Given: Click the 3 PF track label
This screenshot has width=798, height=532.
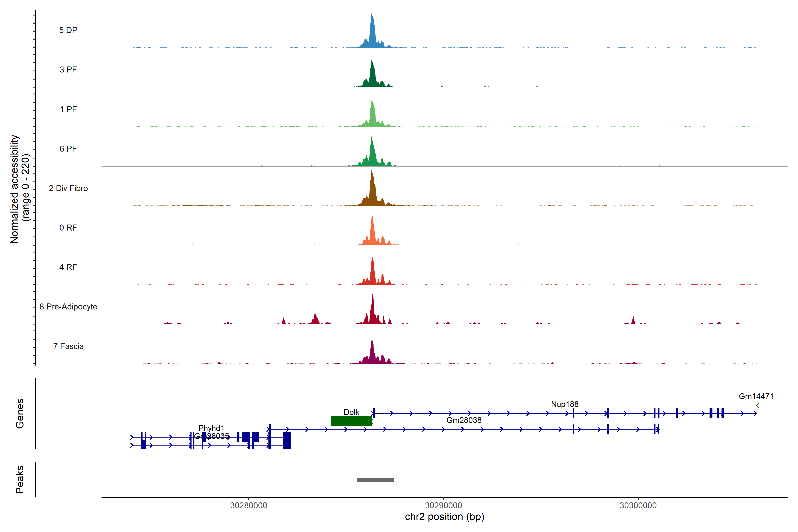Looking at the screenshot, I should pos(68,70).
